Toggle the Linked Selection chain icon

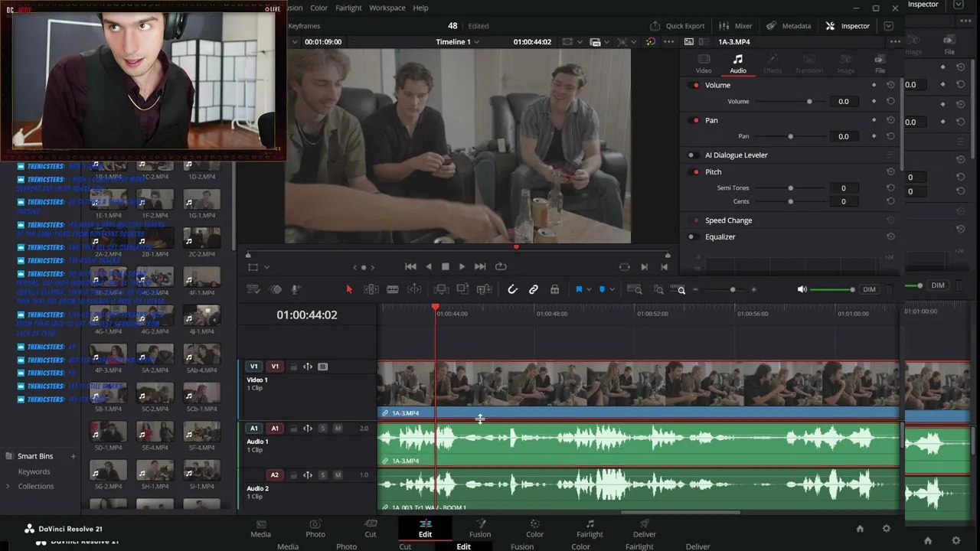(x=534, y=289)
